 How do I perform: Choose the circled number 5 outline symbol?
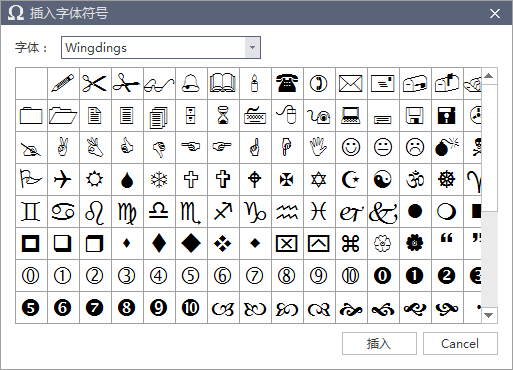(x=191, y=276)
